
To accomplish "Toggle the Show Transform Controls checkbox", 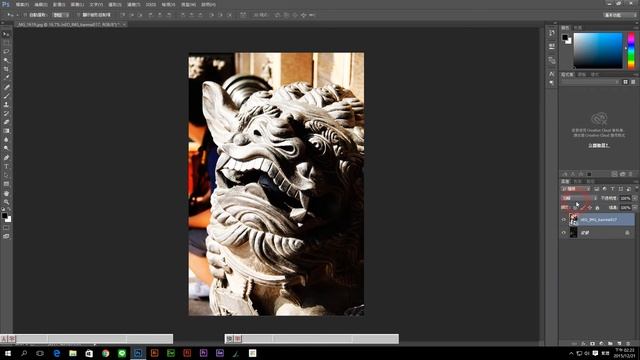I will click(78, 15).
